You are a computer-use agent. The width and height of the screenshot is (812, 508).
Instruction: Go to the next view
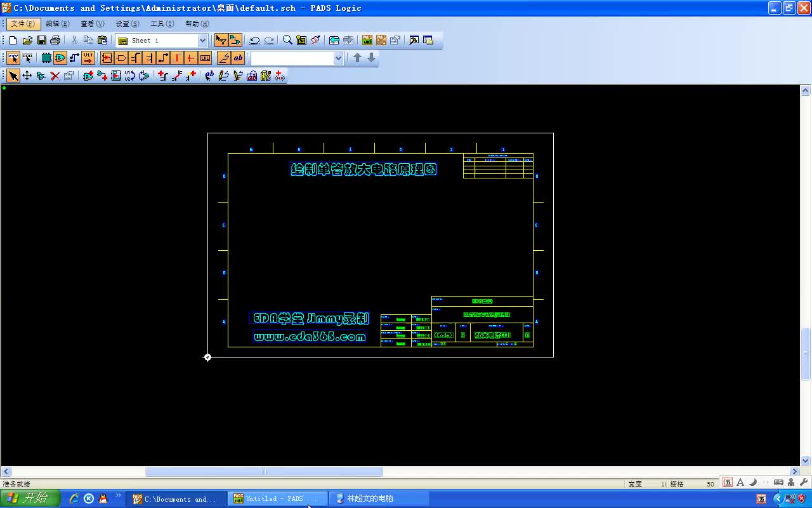[x=348, y=40]
